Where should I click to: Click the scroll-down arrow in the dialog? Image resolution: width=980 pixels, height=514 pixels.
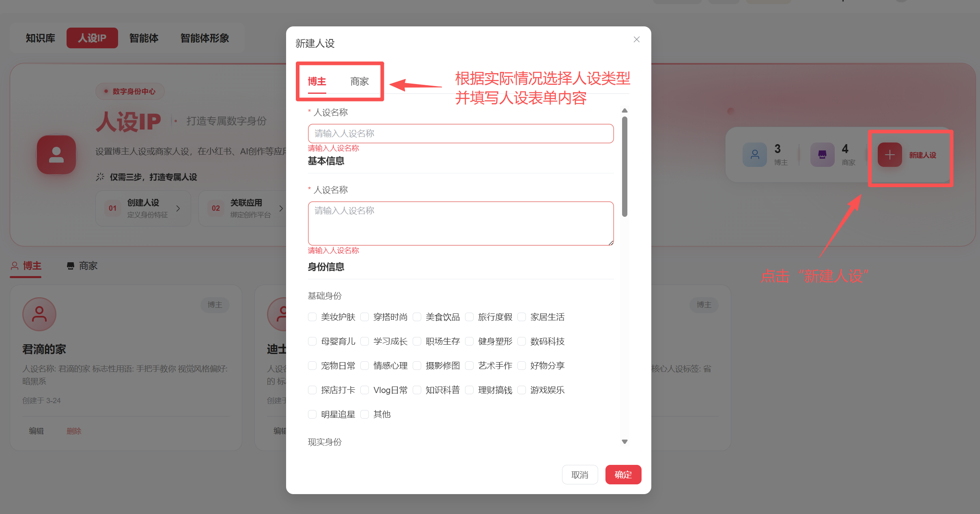click(625, 441)
